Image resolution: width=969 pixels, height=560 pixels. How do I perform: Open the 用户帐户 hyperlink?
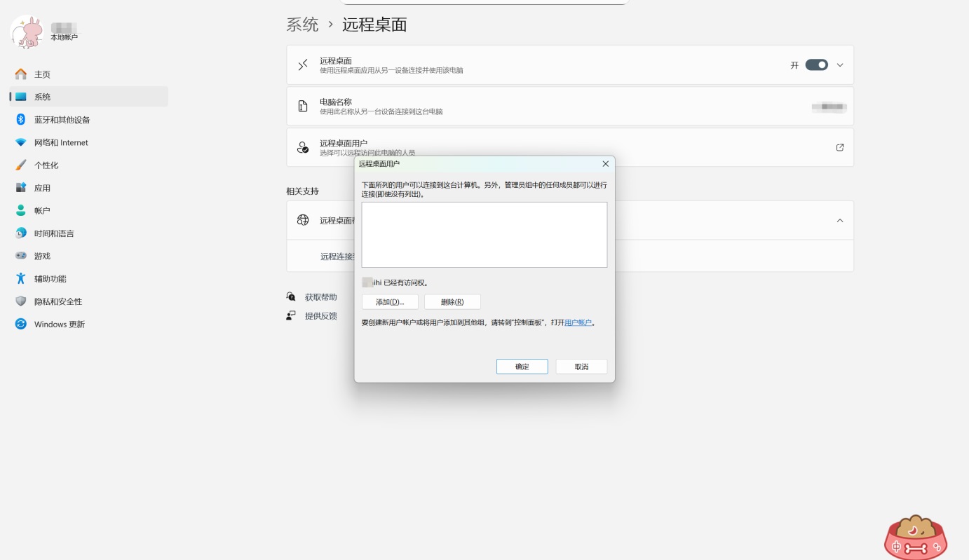tap(577, 322)
